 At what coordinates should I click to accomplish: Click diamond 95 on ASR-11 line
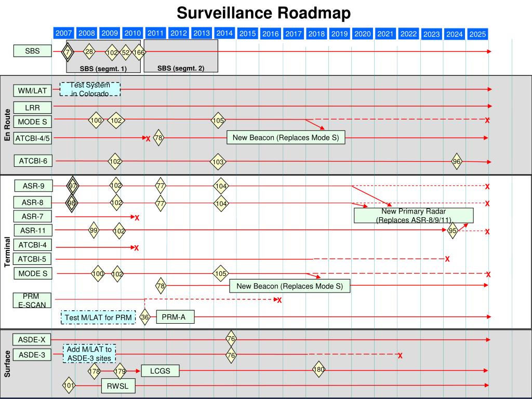(453, 231)
